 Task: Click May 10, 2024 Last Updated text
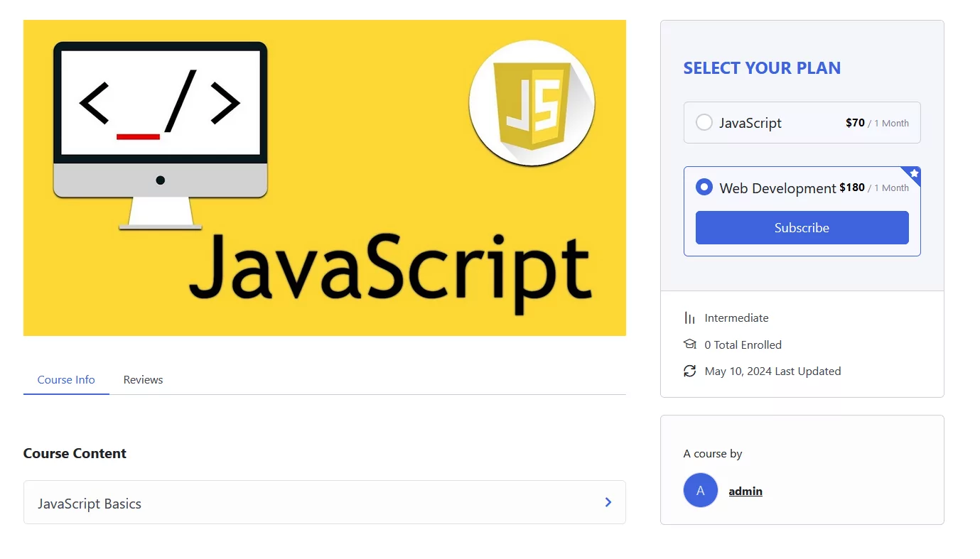point(772,371)
